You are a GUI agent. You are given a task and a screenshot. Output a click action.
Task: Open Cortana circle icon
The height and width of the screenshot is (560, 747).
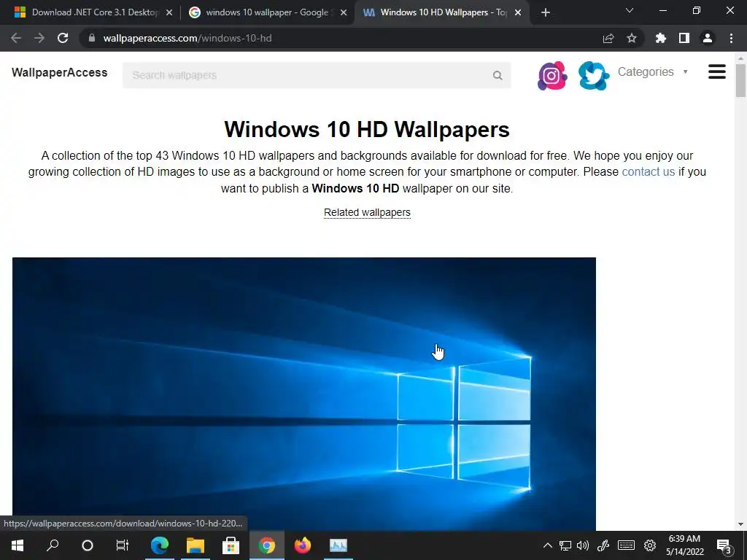coord(88,545)
